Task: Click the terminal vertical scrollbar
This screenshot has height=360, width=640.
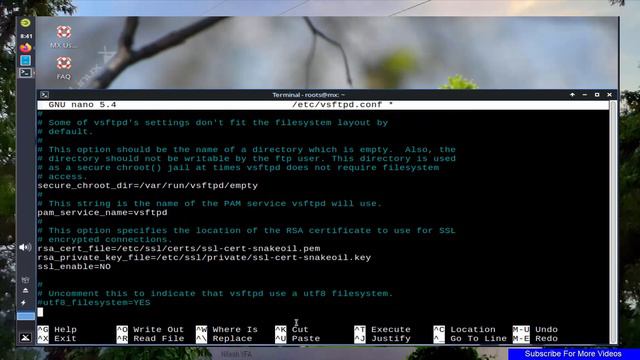Action: 613,222
